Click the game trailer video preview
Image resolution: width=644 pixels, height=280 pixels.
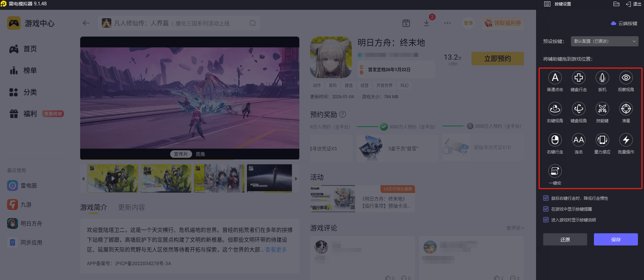190,98
